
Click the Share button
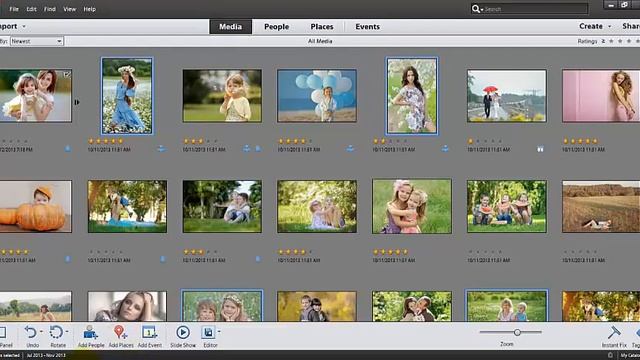[631, 26]
